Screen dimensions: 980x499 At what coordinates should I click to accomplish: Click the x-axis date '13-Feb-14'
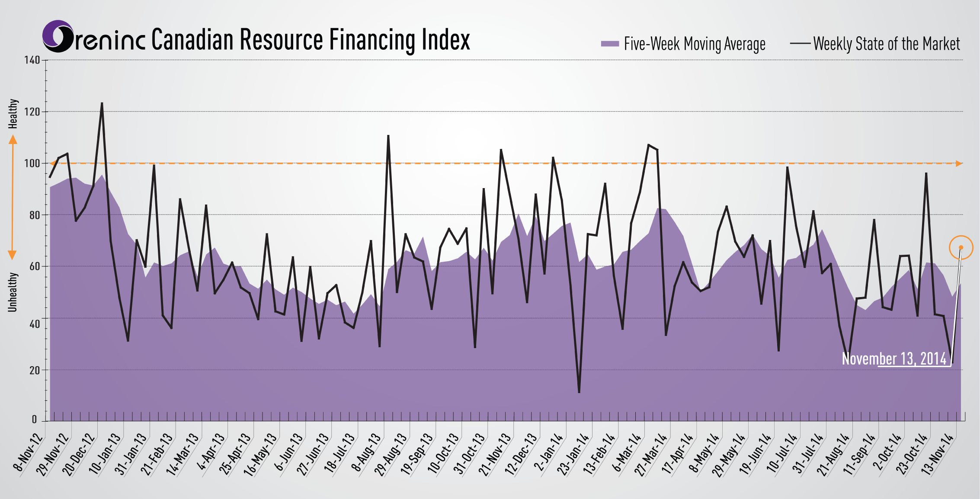pos(599,454)
